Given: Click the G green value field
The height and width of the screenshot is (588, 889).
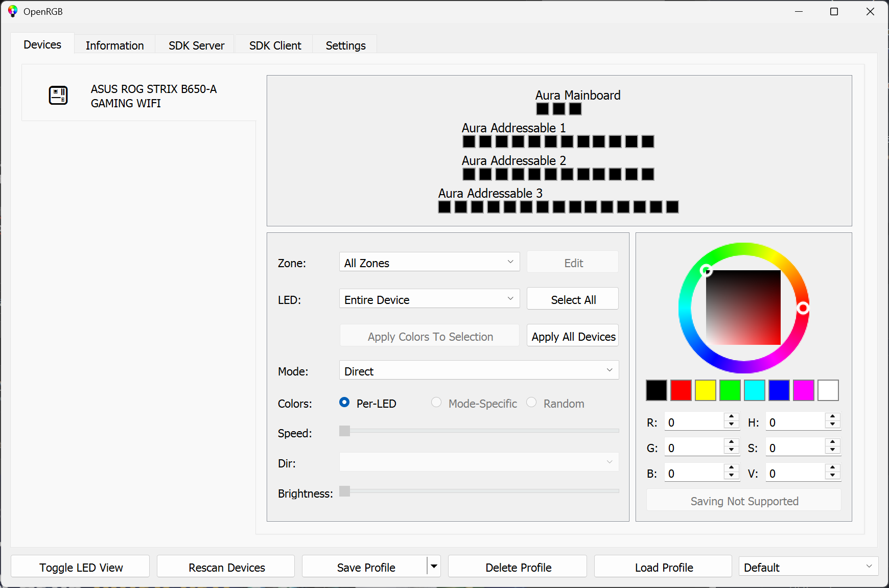Looking at the screenshot, I should [x=694, y=447].
